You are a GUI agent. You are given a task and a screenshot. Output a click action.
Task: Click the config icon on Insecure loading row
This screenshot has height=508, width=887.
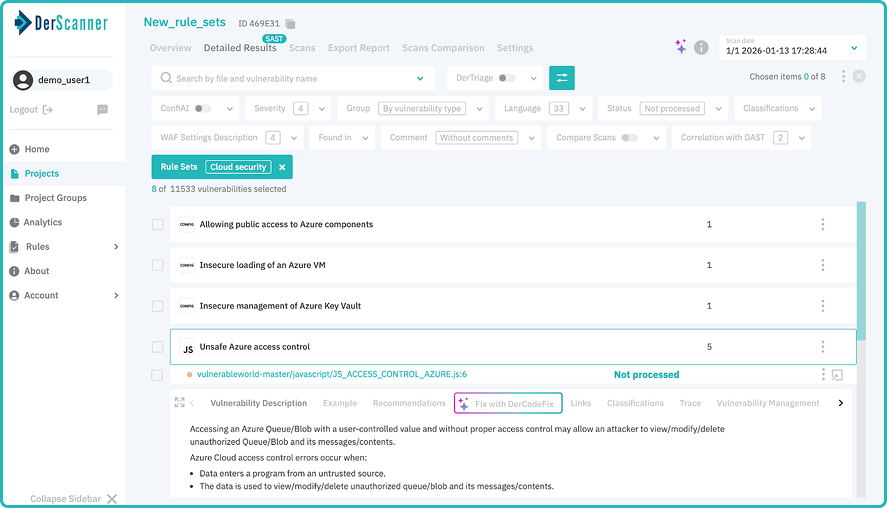187,265
